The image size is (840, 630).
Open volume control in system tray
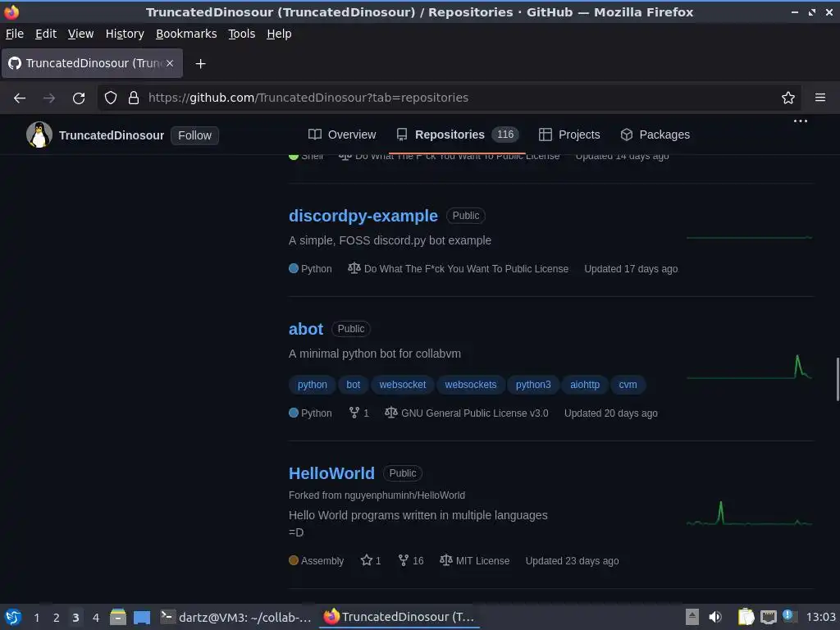pyautogui.click(x=715, y=617)
